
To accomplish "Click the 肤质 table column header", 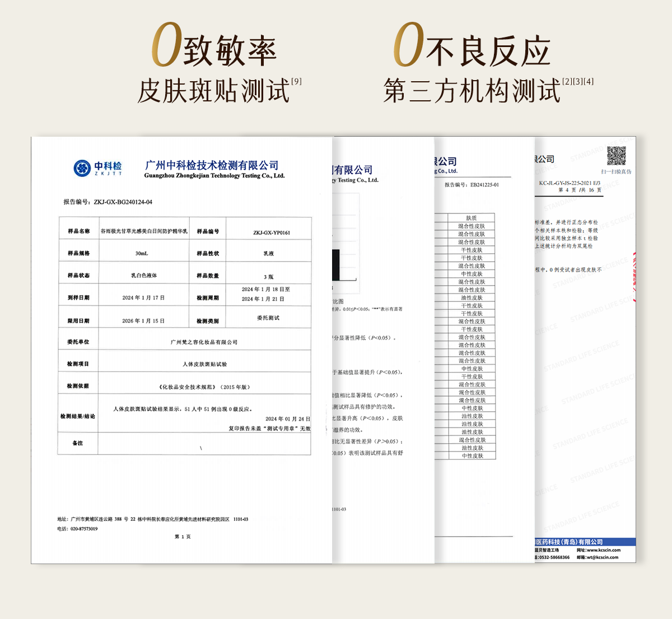I will coord(471,218).
